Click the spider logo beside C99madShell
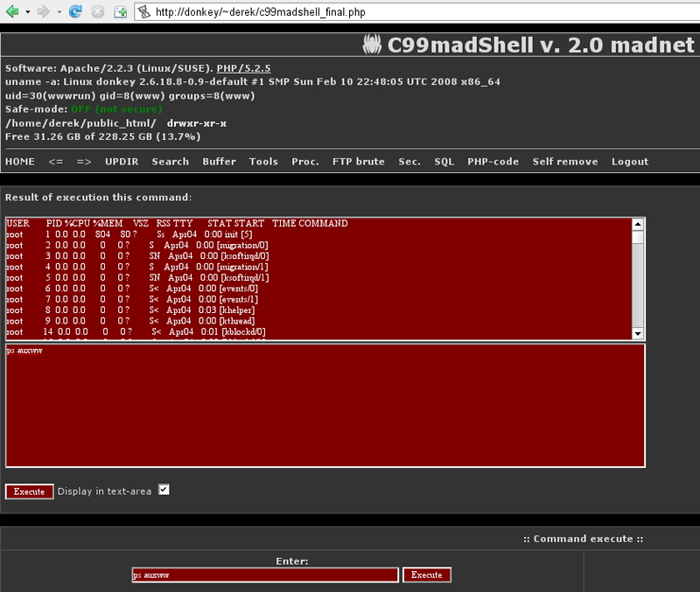Viewport: 700px width, 592px height. (372, 45)
